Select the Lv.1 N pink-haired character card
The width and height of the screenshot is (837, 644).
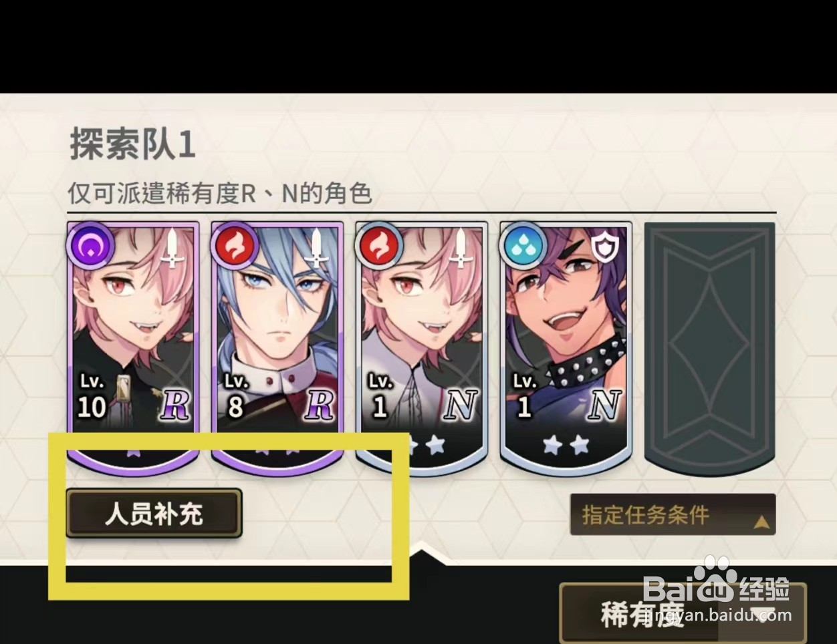click(x=422, y=348)
